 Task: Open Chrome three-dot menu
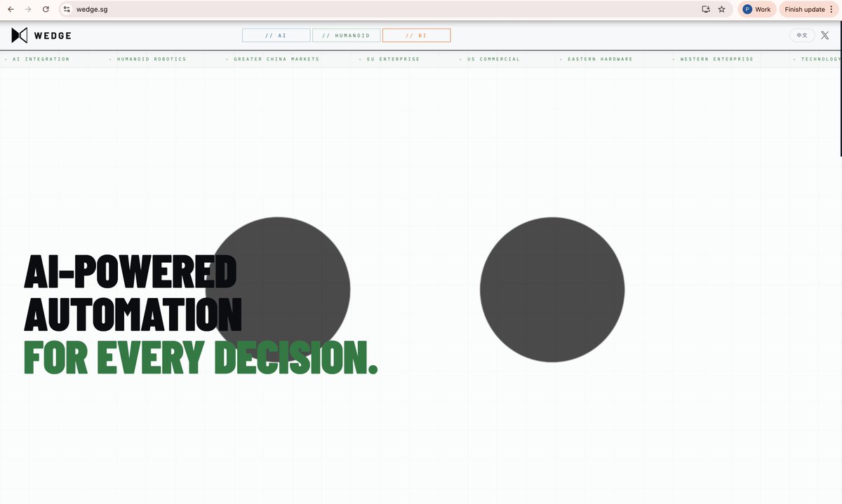tap(831, 9)
